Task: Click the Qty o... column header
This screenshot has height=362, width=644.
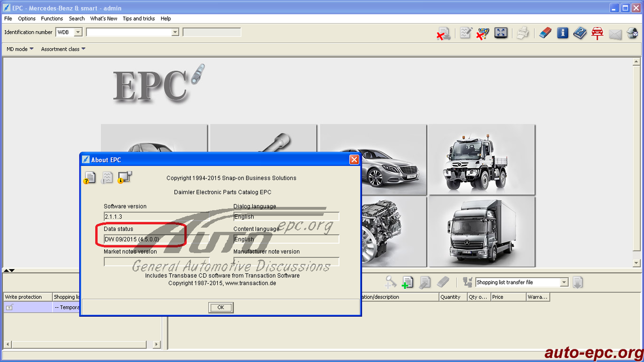Action: (479, 297)
